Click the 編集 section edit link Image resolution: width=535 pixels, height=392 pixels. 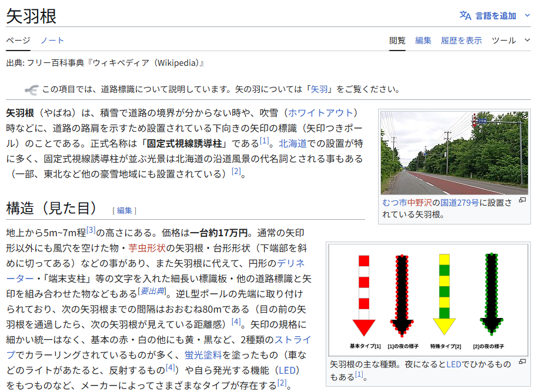tap(125, 210)
